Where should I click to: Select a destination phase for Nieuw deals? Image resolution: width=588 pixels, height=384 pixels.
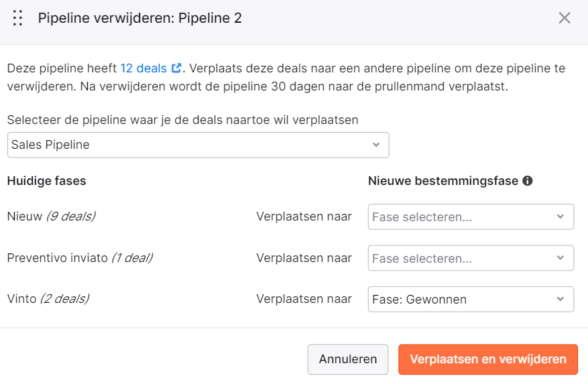471,216
